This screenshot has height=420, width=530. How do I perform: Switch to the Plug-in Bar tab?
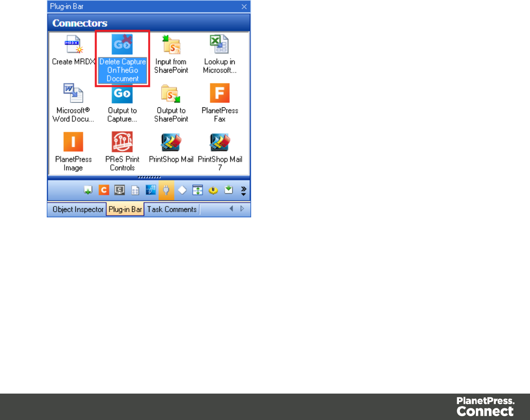(x=125, y=210)
